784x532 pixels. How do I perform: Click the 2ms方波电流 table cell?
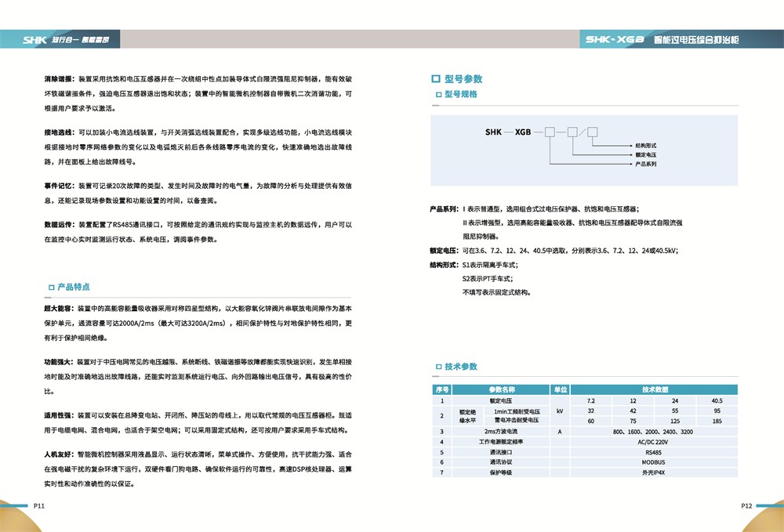point(501,432)
